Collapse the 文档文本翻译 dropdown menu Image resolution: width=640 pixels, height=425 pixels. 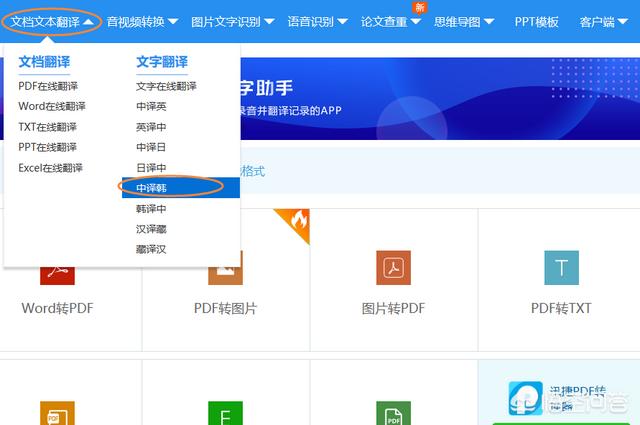pyautogui.click(x=53, y=21)
